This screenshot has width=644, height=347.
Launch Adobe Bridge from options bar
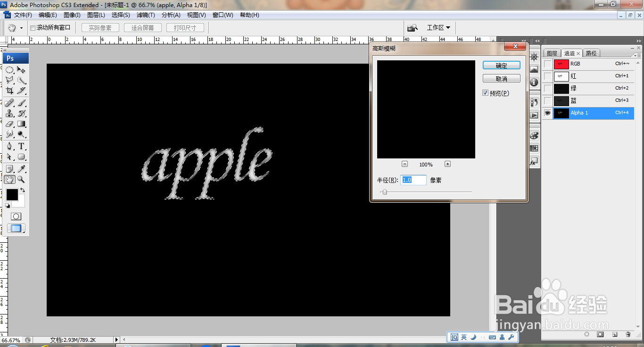point(413,28)
